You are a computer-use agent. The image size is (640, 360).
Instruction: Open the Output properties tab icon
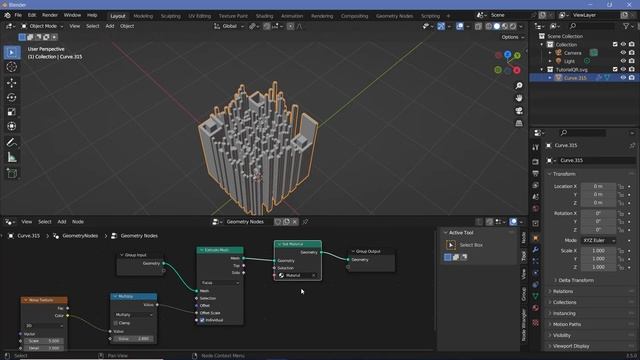[536, 174]
